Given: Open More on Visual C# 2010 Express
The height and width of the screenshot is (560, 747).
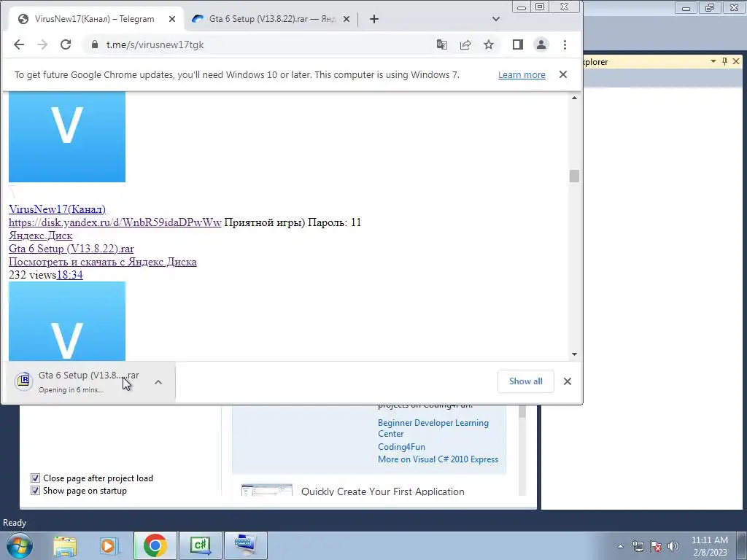Looking at the screenshot, I should [x=438, y=459].
